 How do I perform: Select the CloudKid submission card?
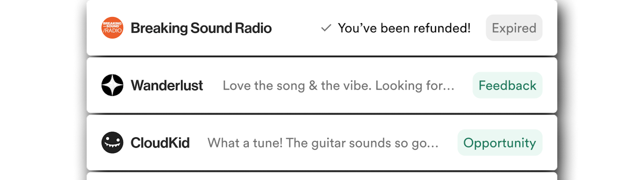322,142
